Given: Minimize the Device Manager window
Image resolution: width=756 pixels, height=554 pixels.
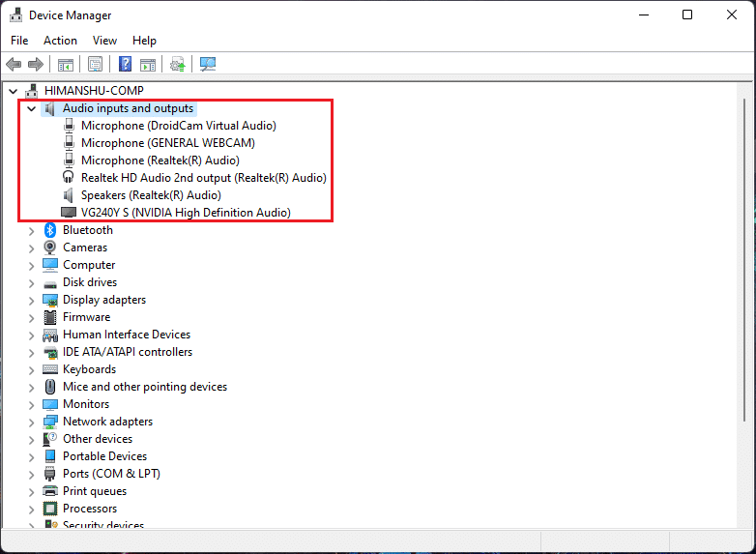Looking at the screenshot, I should point(644,15).
